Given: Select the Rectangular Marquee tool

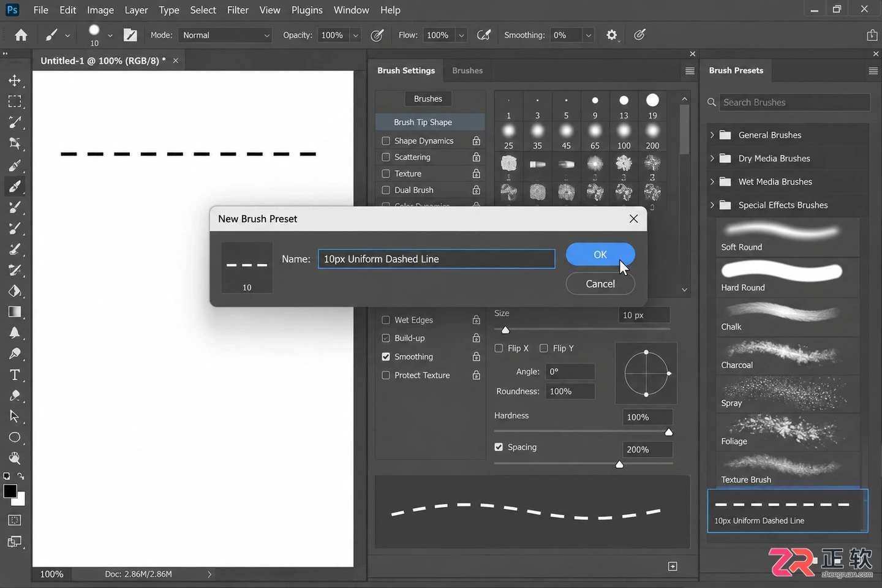Looking at the screenshot, I should coord(15,102).
